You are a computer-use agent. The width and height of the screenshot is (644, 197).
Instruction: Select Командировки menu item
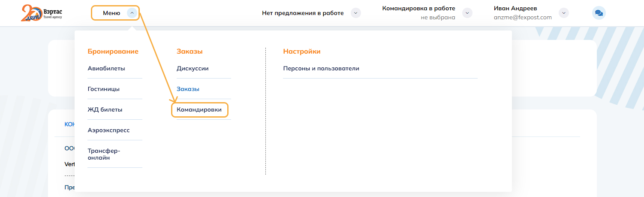tap(199, 110)
